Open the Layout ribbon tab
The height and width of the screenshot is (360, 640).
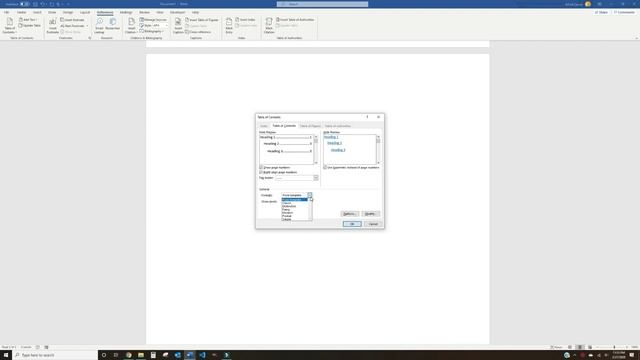(85, 12)
